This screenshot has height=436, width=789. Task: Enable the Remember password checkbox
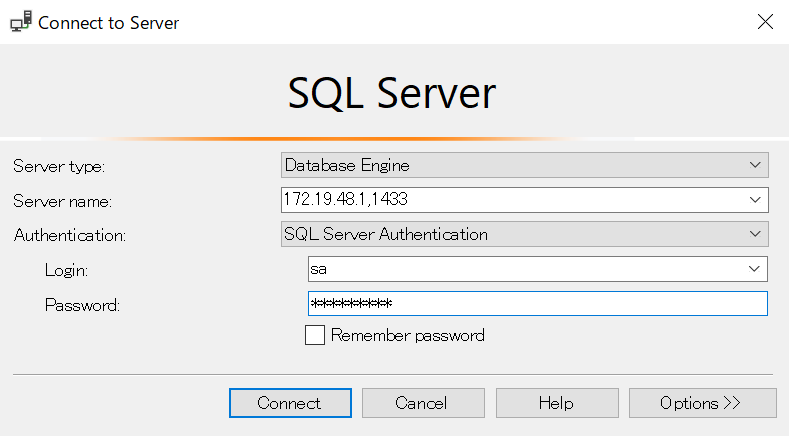[315, 336]
